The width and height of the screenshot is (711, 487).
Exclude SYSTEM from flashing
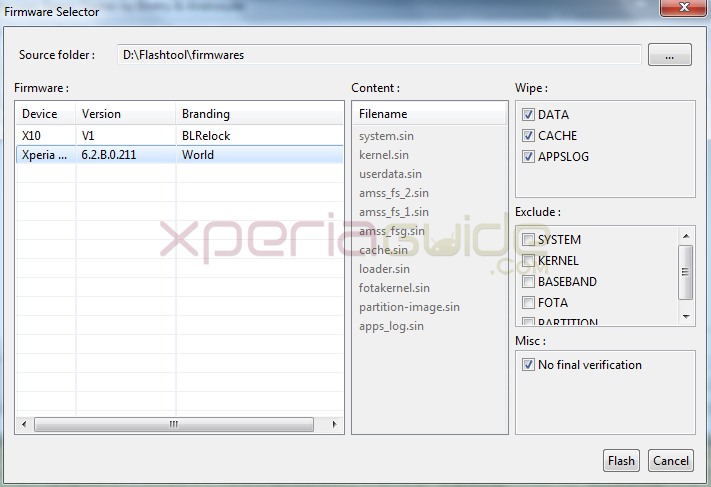tap(528, 239)
